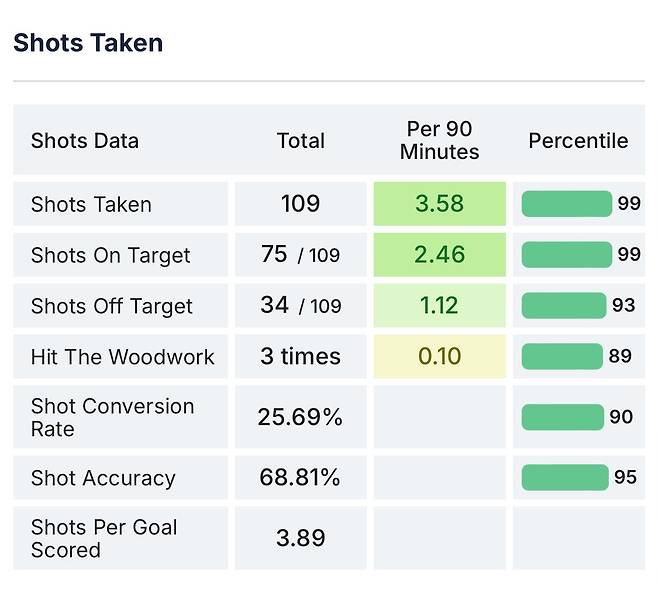The height and width of the screenshot is (593, 658).
Task: Click the 3.58 per 90 minutes cell
Action: point(439,204)
